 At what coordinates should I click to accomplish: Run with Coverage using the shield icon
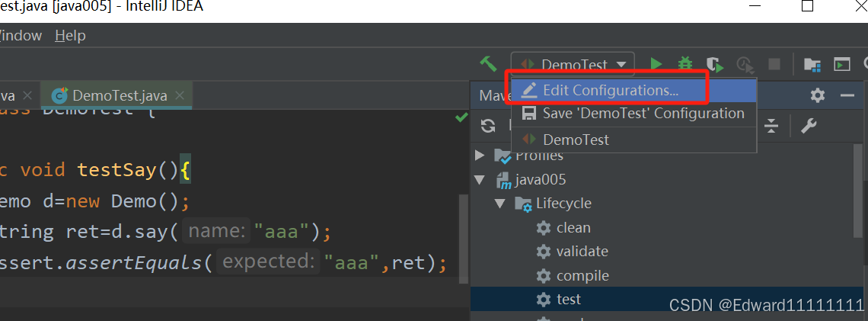tap(715, 65)
